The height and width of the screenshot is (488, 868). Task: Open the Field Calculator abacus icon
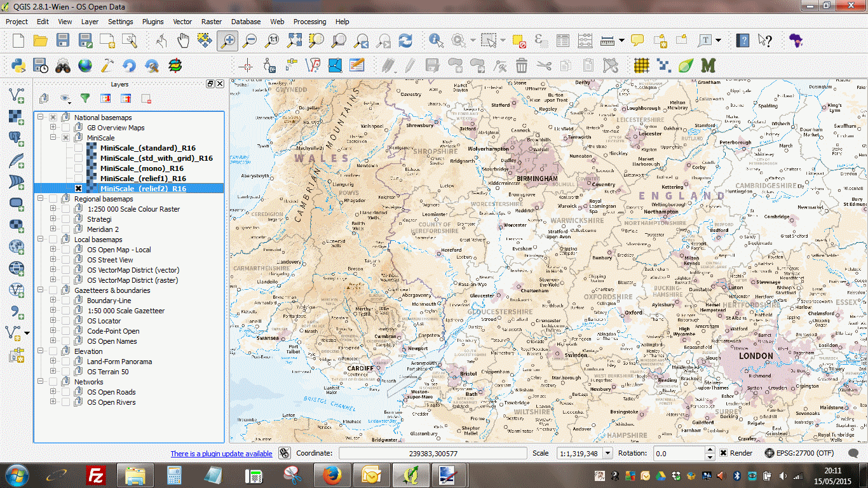(585, 41)
